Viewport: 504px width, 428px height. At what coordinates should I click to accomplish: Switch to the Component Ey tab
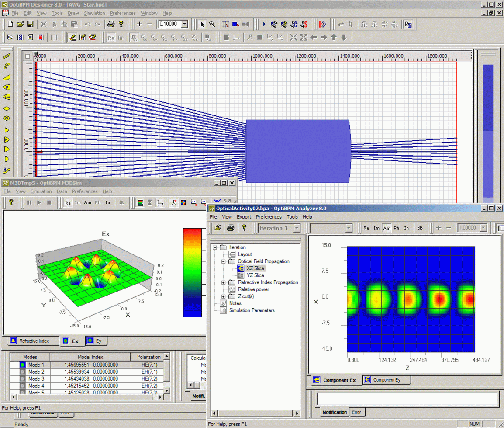coord(387,380)
